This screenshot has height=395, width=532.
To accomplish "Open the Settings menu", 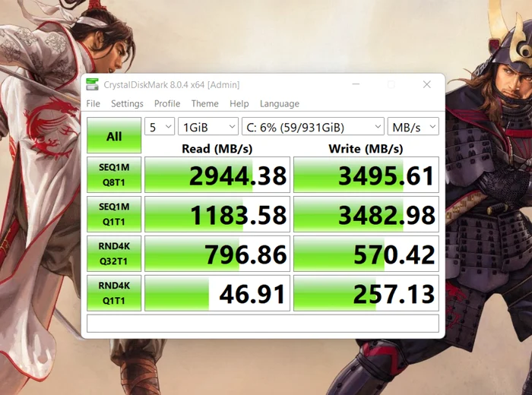I will pos(127,103).
